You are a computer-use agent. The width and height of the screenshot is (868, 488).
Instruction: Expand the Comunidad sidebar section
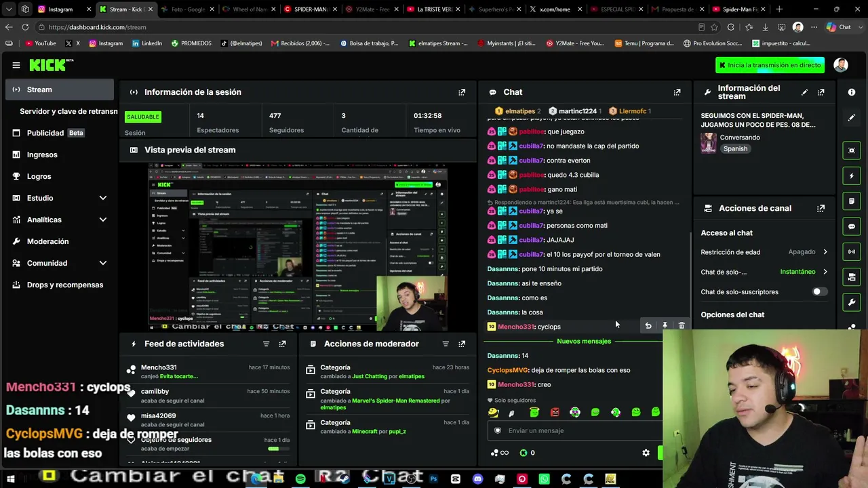[103, 263]
